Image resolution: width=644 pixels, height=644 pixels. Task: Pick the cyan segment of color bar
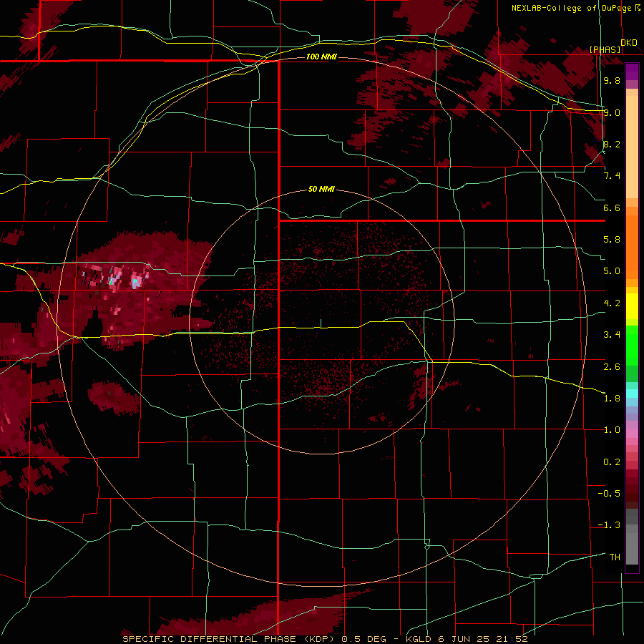click(632, 394)
